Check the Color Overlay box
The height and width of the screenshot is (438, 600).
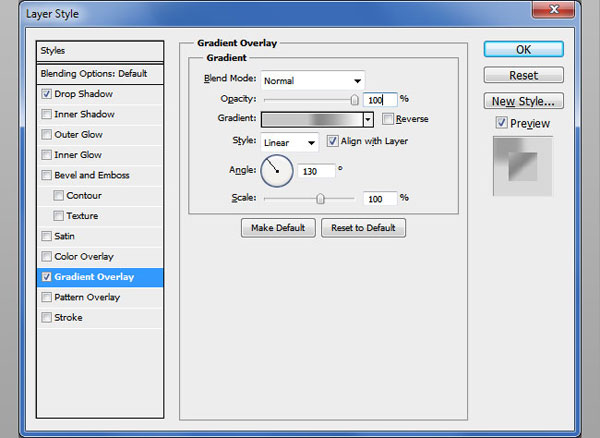tap(47, 256)
